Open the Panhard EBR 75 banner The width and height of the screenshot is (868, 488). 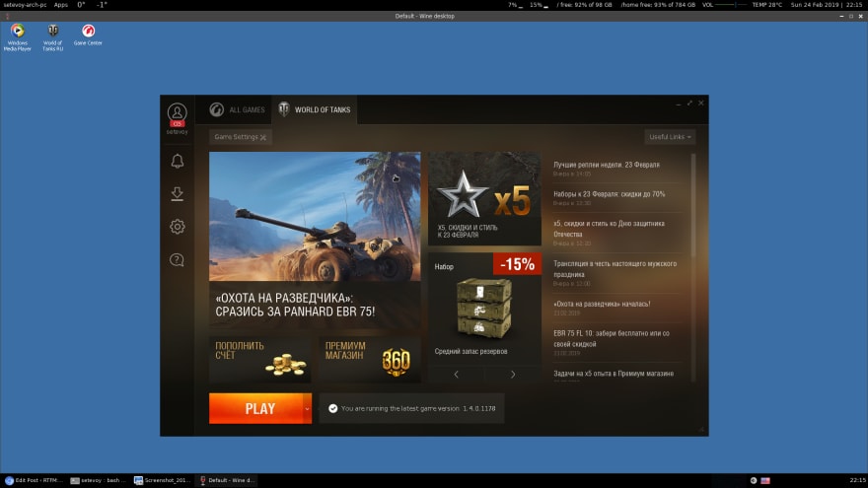pyautogui.click(x=315, y=242)
